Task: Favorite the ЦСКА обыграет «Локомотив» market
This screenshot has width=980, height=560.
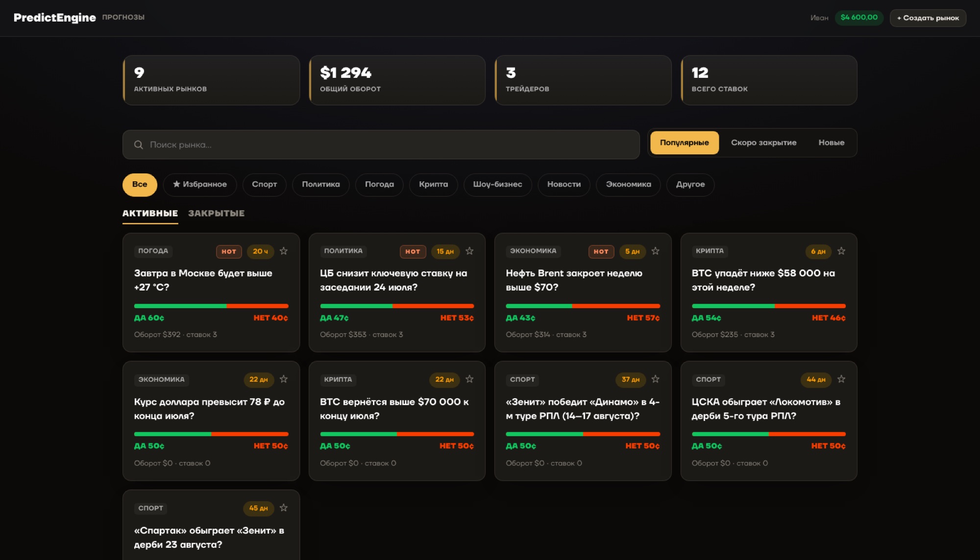Action: point(841,379)
